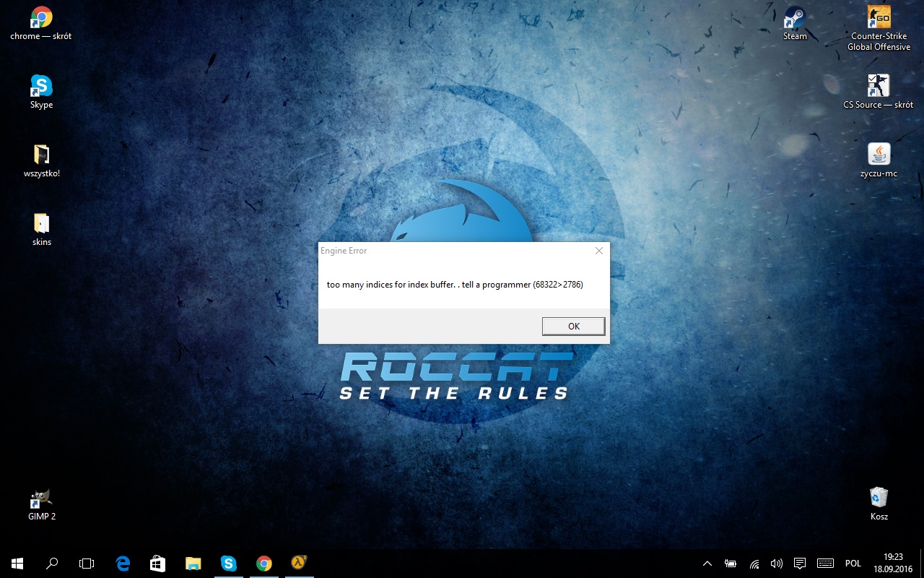924x578 pixels.
Task: Open the volume control in tray
Action: pyautogui.click(x=777, y=564)
